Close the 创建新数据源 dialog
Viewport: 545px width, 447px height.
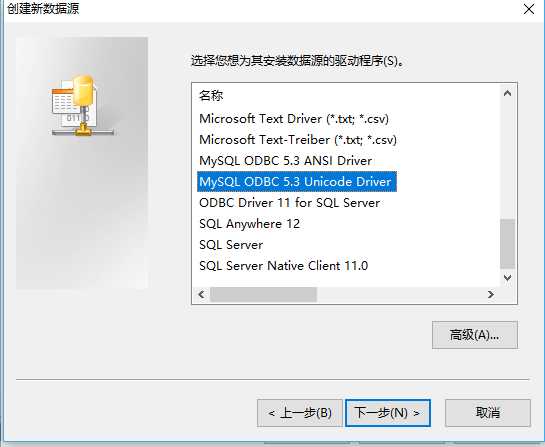(x=529, y=9)
